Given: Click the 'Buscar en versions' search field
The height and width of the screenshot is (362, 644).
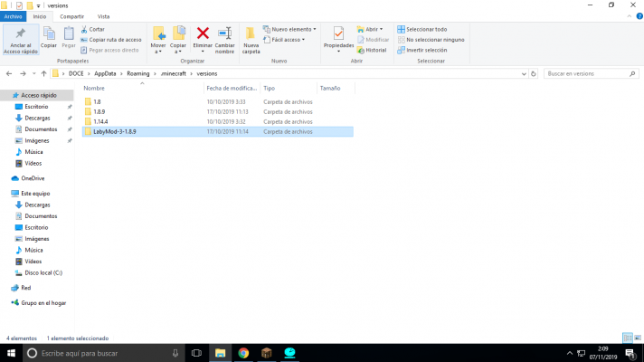Looking at the screenshot, I should click(588, 73).
